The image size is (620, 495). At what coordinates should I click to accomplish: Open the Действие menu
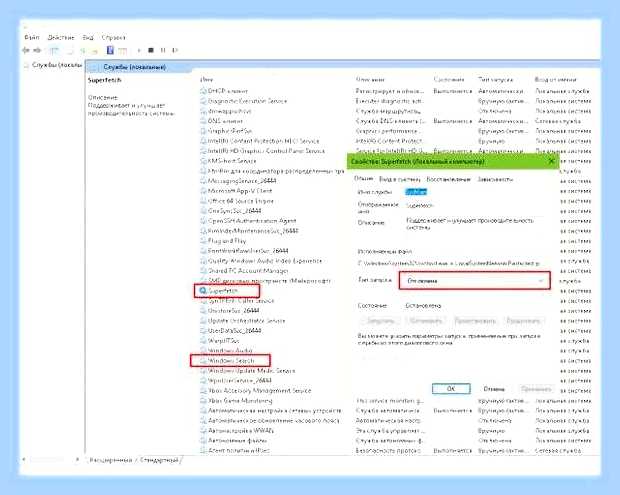click(x=61, y=38)
